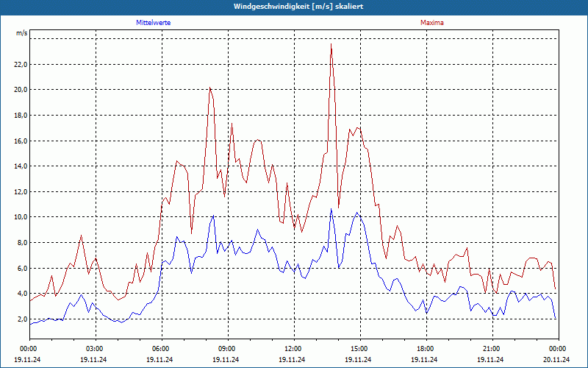Viewport: 588px width, 368px height.
Task: Click the 19.11.24 date under 21:00
Action: 490,359
